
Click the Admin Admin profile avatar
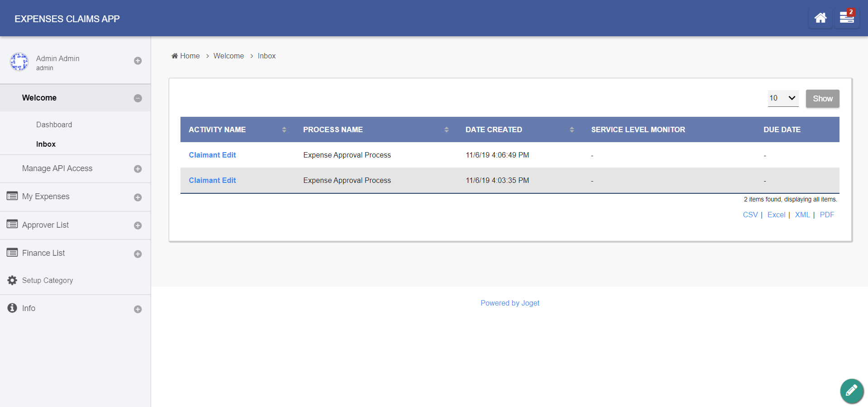click(19, 62)
